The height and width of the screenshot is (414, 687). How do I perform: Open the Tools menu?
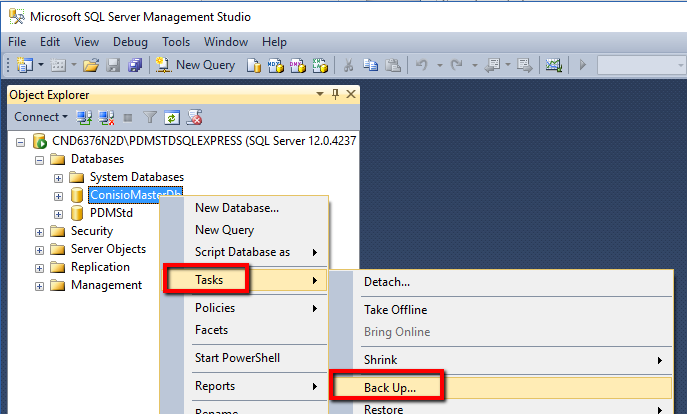[176, 42]
